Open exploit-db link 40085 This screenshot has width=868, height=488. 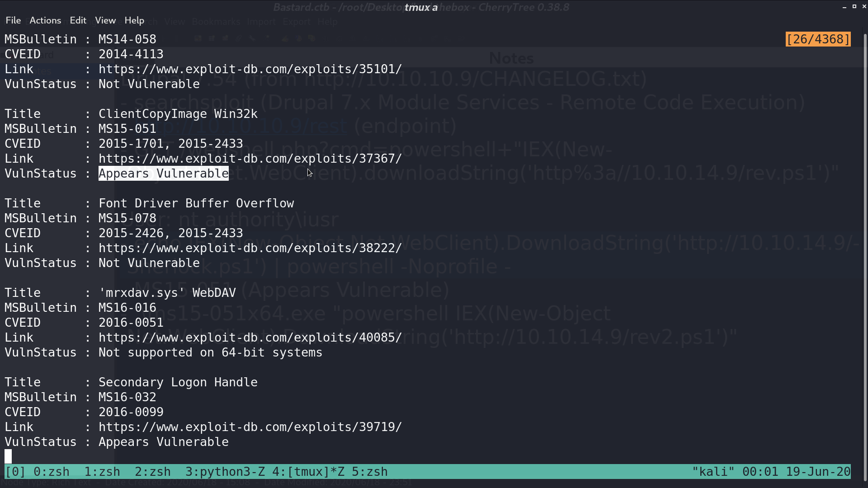(x=250, y=338)
